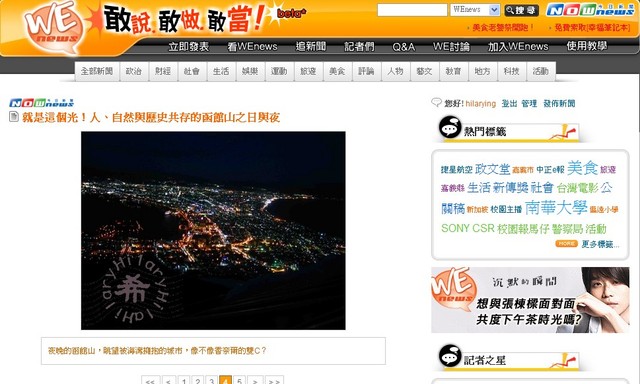Click the 搜尋 search button

[x=522, y=10]
